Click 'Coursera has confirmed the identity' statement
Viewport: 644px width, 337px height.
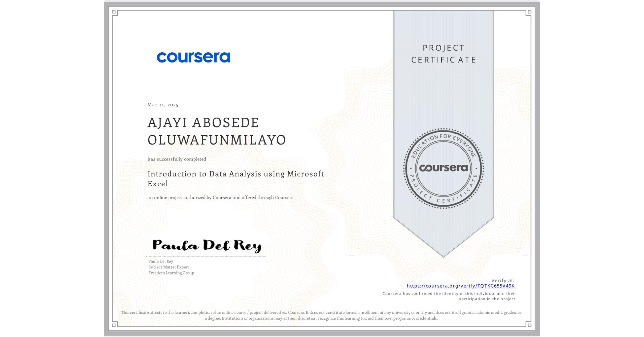pyautogui.click(x=449, y=296)
